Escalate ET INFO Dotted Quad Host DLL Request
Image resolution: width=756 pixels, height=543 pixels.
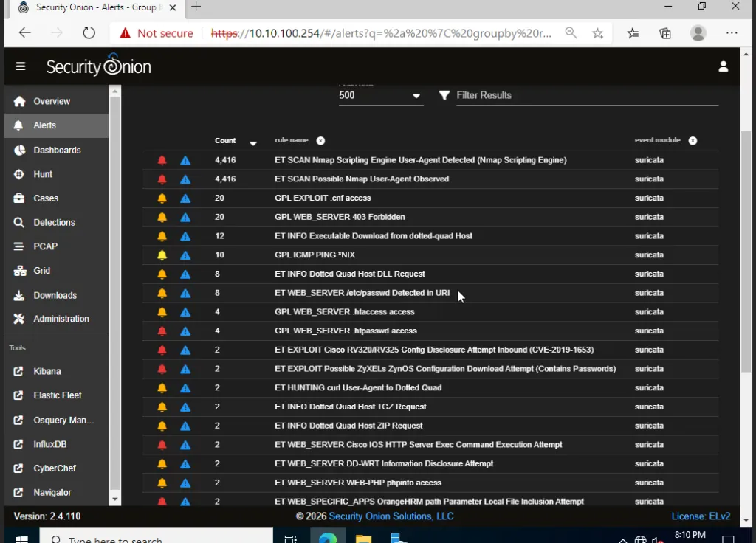click(185, 274)
